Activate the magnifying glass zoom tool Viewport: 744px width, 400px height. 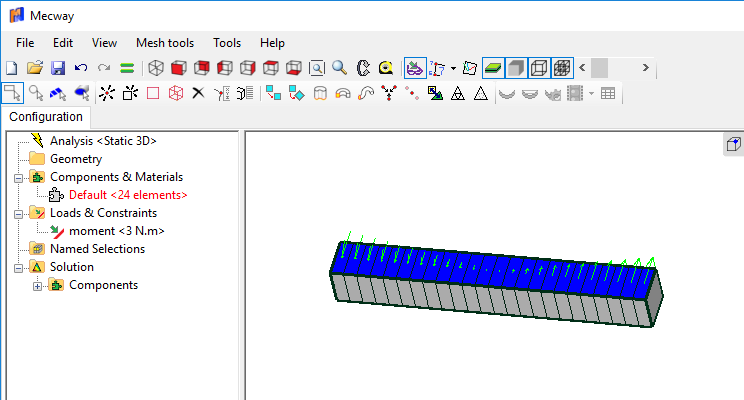[340, 68]
